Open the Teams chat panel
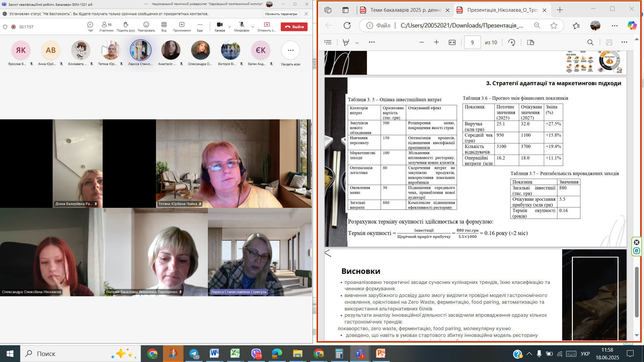 click(90, 26)
